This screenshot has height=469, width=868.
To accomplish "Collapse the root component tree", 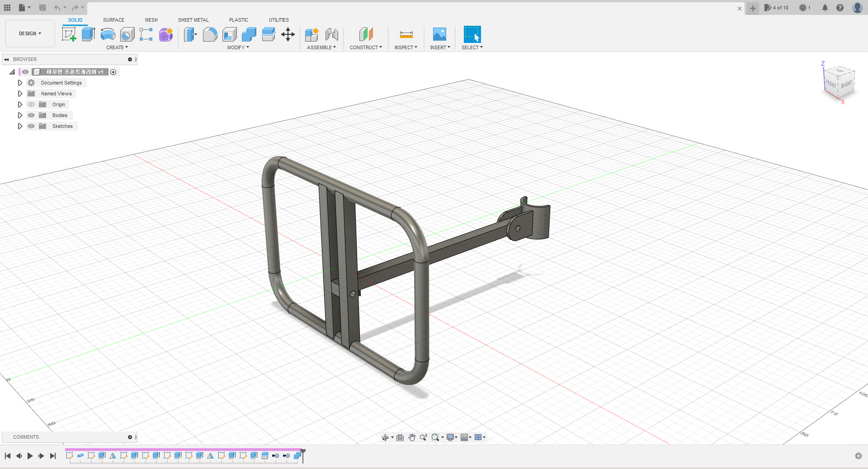I will click(12, 72).
